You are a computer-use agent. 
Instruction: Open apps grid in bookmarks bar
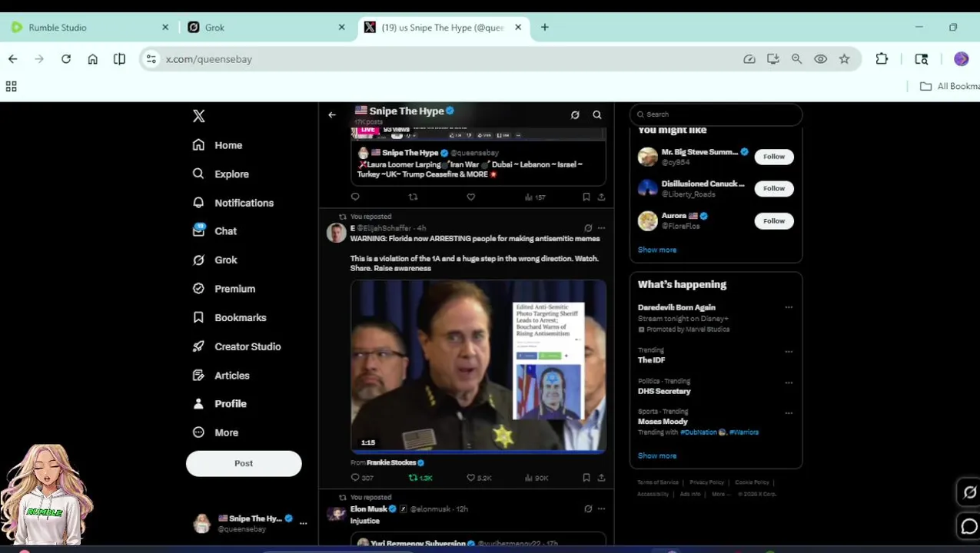[x=11, y=87]
